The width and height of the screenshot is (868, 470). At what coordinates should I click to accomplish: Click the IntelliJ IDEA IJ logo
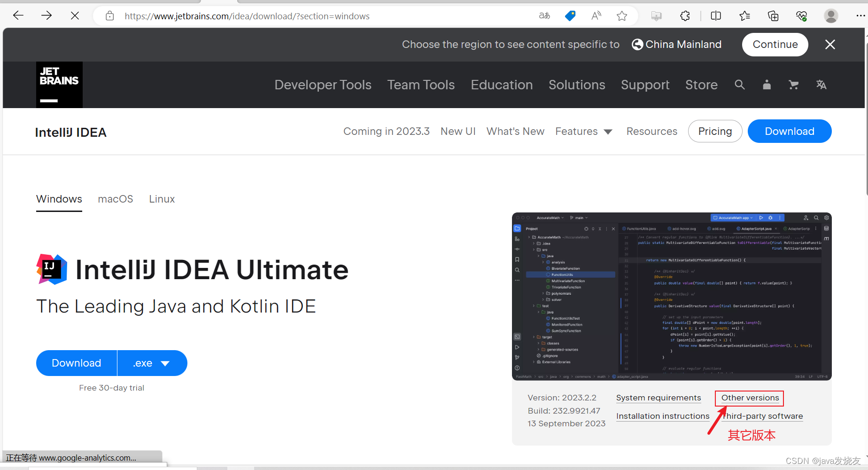[52, 269]
